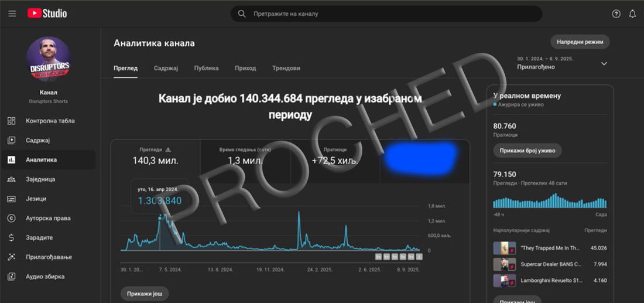
Task: Click the Заједница community icon
Action: tap(12, 179)
